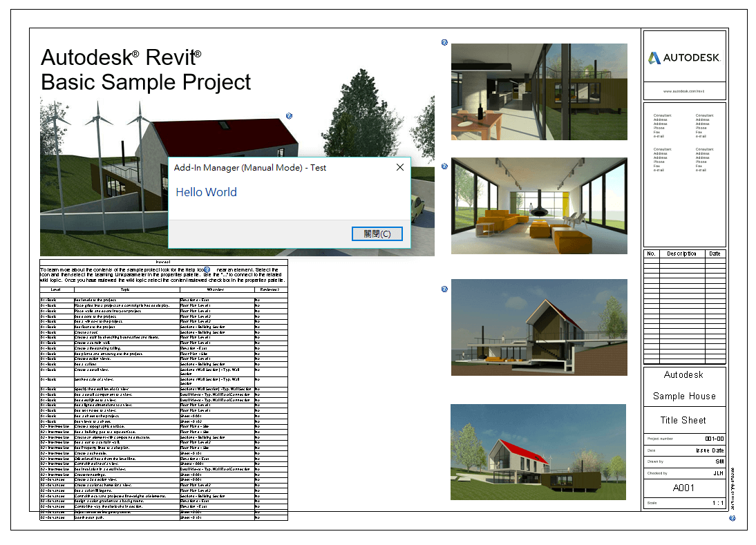Click the 關閉(C) button
The width and height of the screenshot is (756, 545).
coord(377,233)
